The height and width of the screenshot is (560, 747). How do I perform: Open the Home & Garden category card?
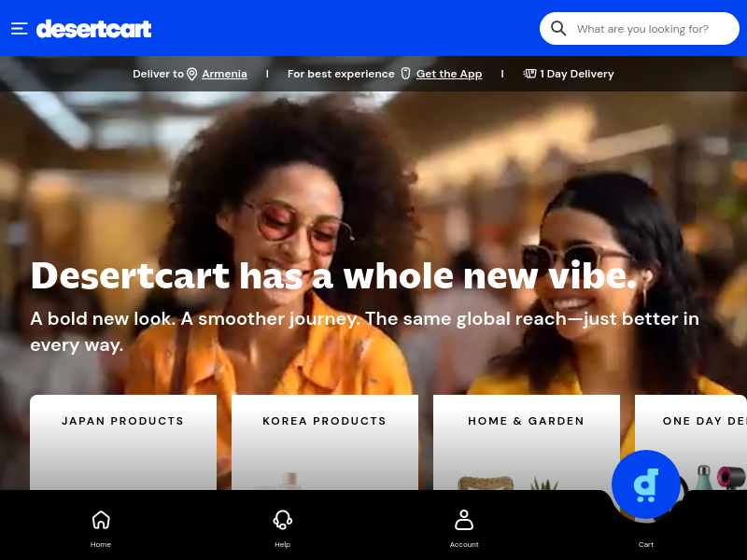527,441
